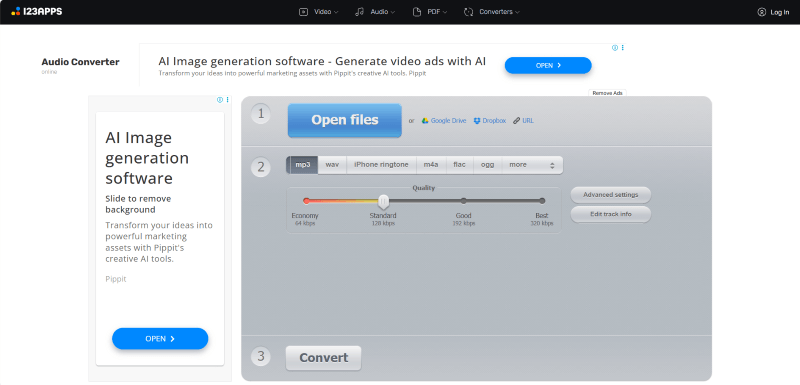Image resolution: width=800 pixels, height=385 pixels.
Task: Click the top banner ad info icon
Action: click(x=615, y=47)
